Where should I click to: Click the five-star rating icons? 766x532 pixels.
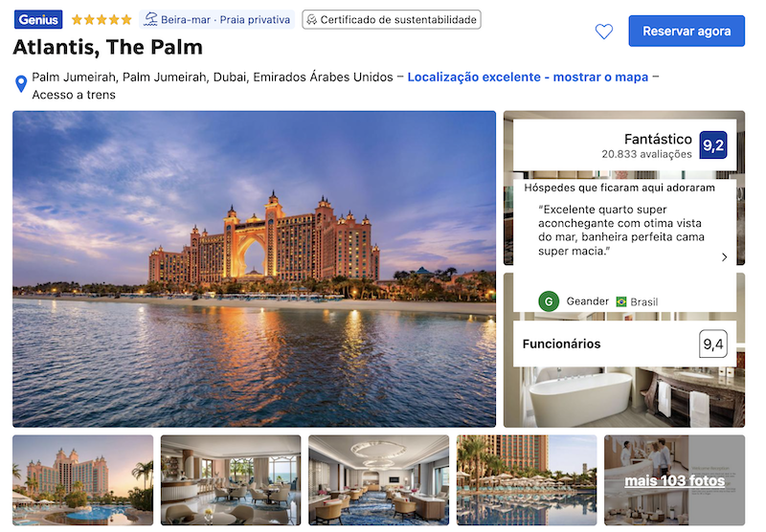(101, 19)
